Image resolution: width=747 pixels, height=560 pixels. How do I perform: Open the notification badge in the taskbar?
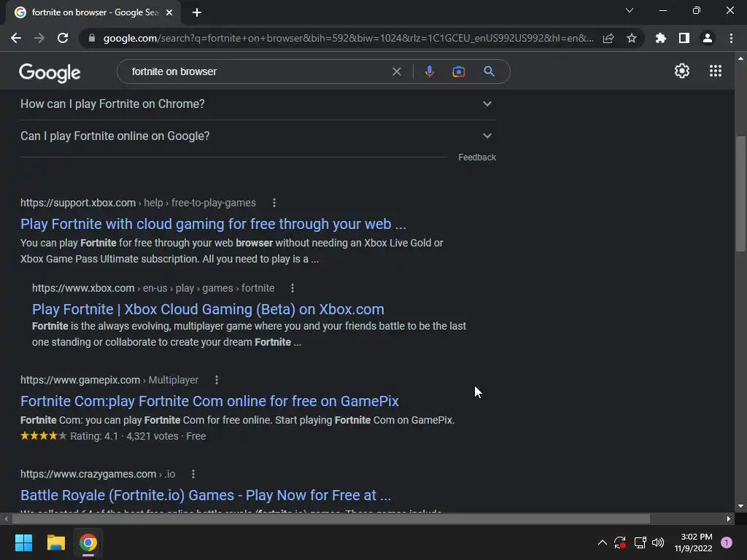[x=727, y=542]
